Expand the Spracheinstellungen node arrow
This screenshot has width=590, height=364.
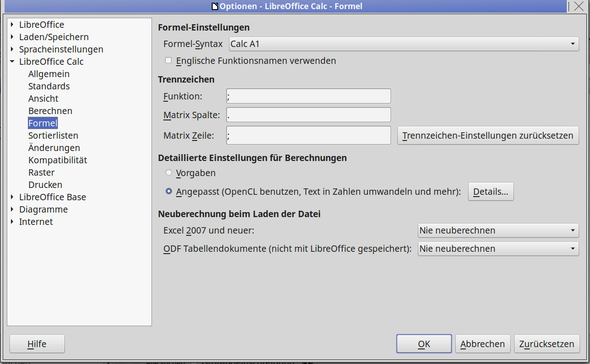[x=12, y=49]
